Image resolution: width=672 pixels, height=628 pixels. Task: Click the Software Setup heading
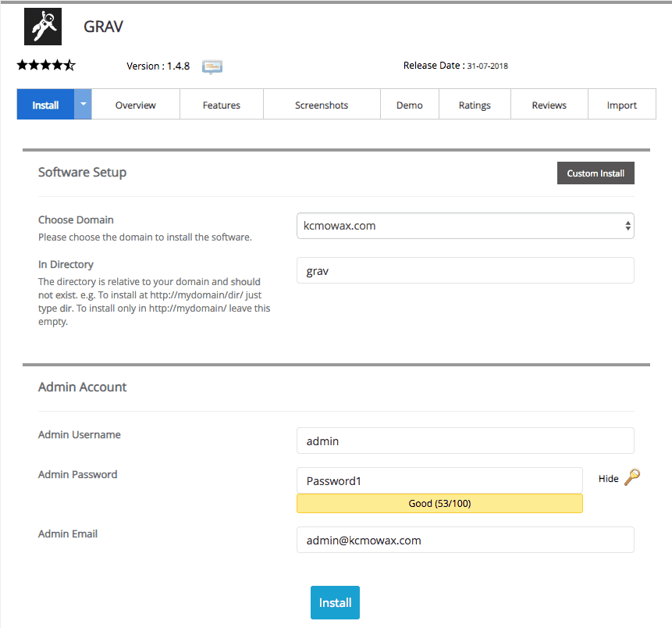82,172
